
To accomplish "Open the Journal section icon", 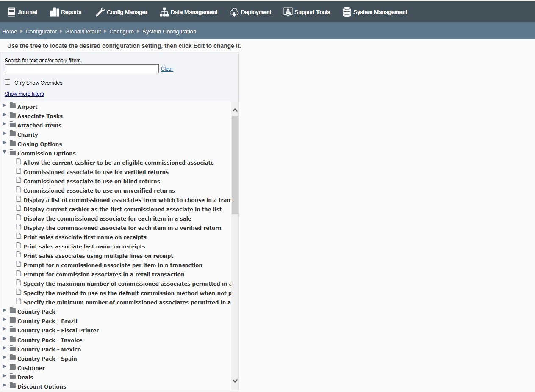I will [12, 12].
